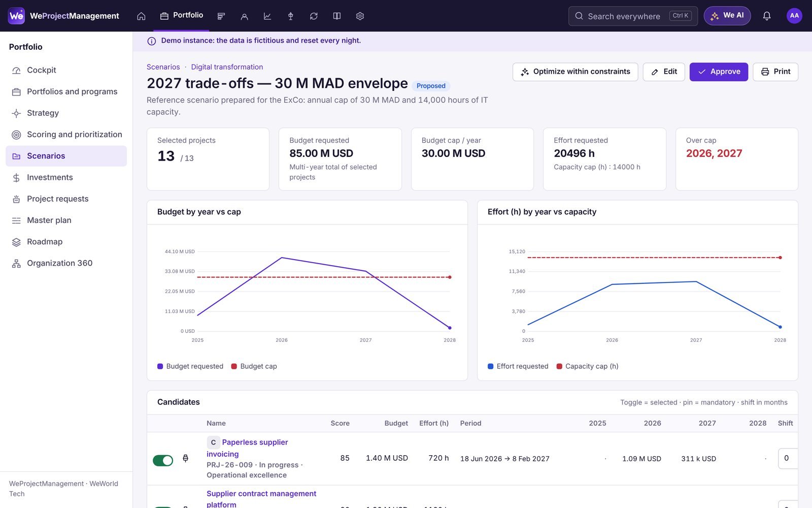Viewport: 812px width, 508px height.
Task: Click the refresh cycle icon in top bar
Action: click(x=314, y=16)
